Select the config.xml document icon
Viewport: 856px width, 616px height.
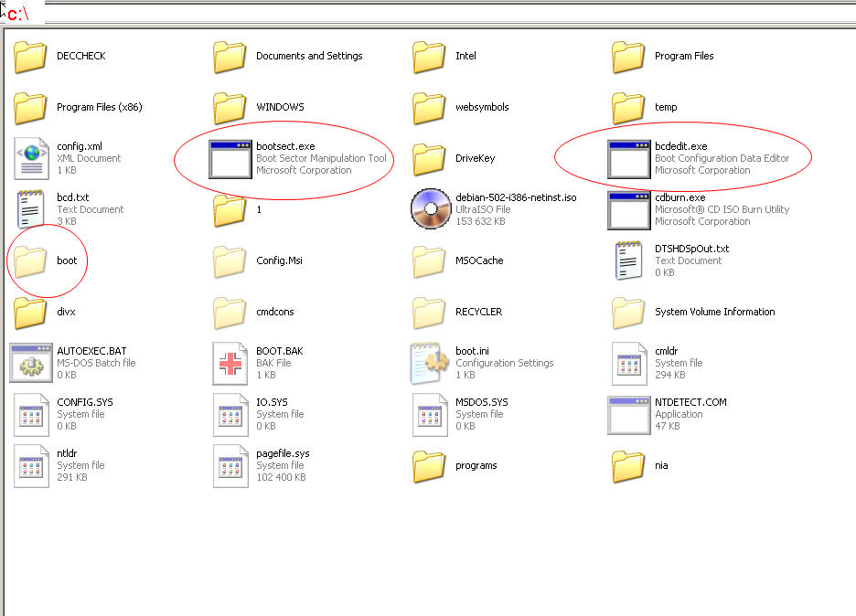tap(31, 158)
